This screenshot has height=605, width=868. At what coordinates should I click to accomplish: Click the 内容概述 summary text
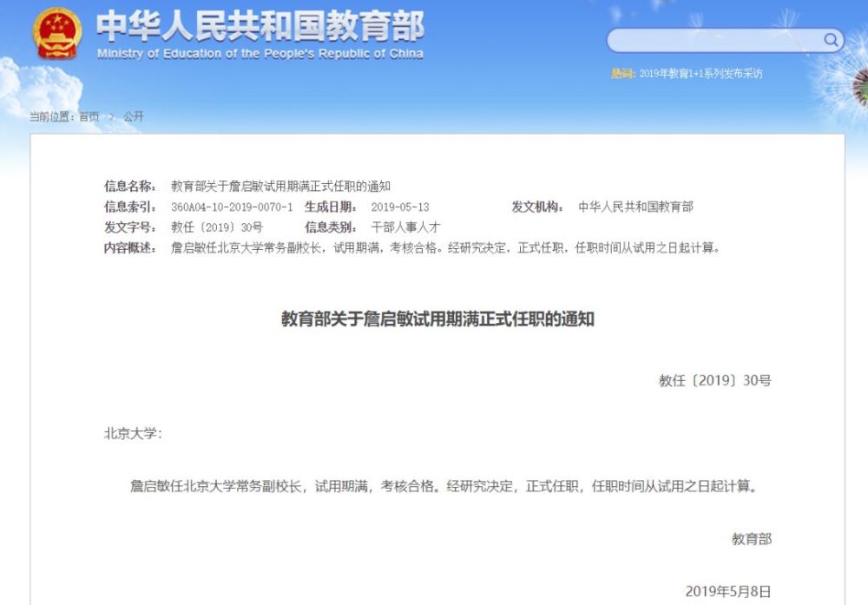(445, 248)
